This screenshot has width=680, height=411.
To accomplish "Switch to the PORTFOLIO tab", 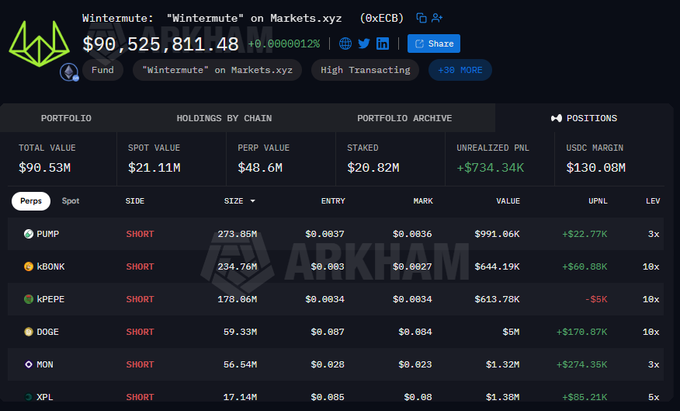I will 66,118.
